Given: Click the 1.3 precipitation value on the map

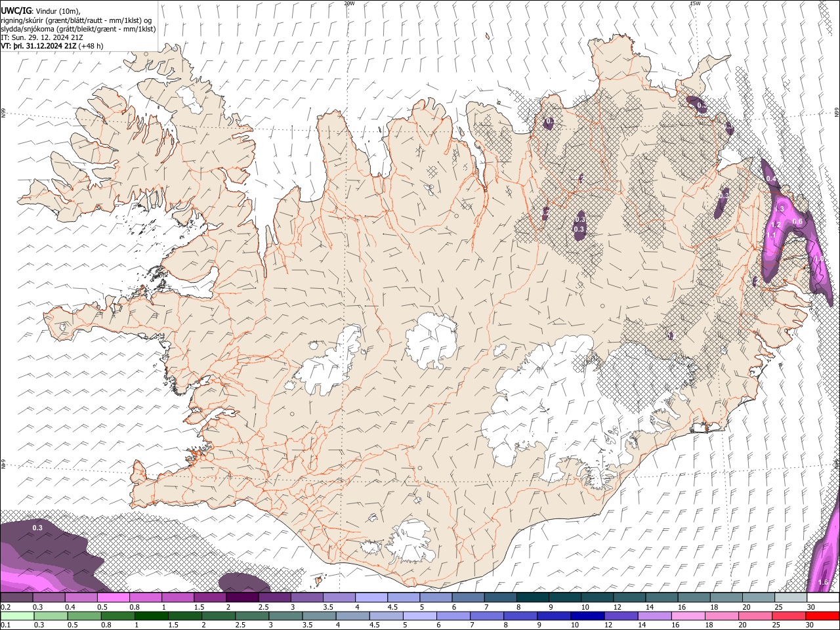Looking at the screenshot, I should pos(780,209).
